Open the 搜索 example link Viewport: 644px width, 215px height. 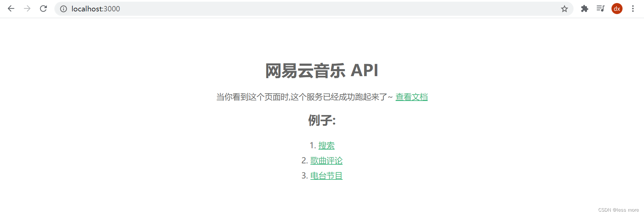point(326,146)
